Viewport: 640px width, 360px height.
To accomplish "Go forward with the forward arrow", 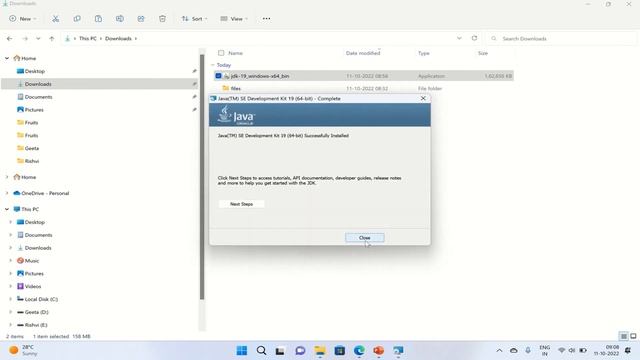I will 25,38.
